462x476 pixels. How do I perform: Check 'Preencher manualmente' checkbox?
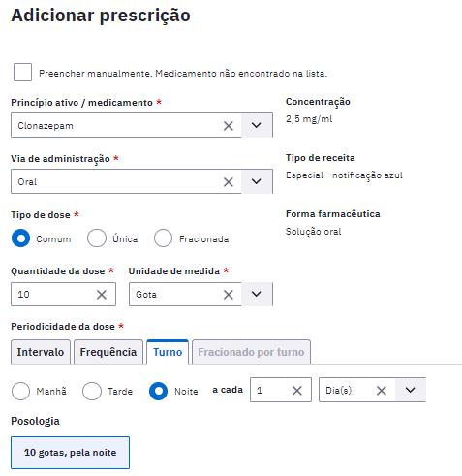click(x=22, y=72)
